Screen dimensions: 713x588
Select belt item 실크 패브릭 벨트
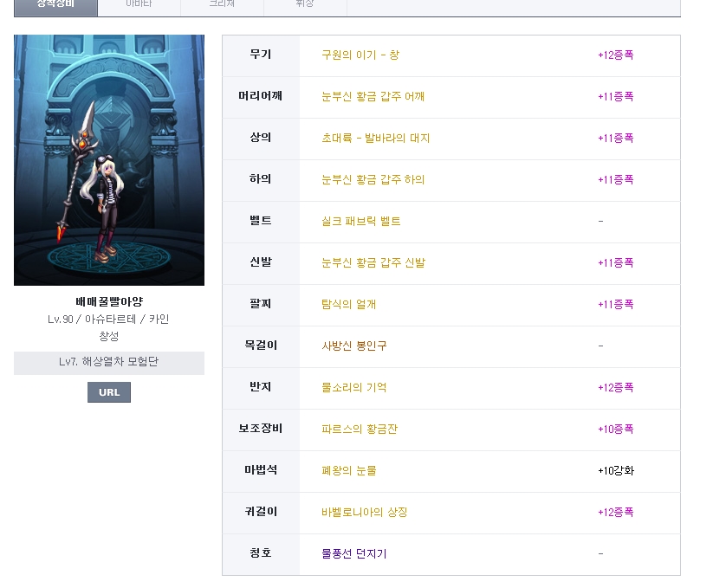point(360,222)
